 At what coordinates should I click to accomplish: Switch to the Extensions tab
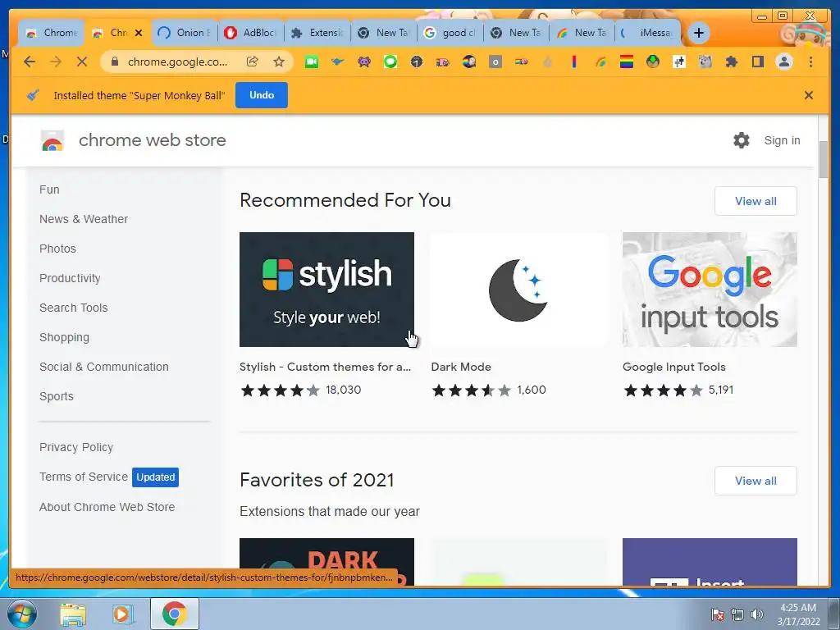click(x=317, y=33)
